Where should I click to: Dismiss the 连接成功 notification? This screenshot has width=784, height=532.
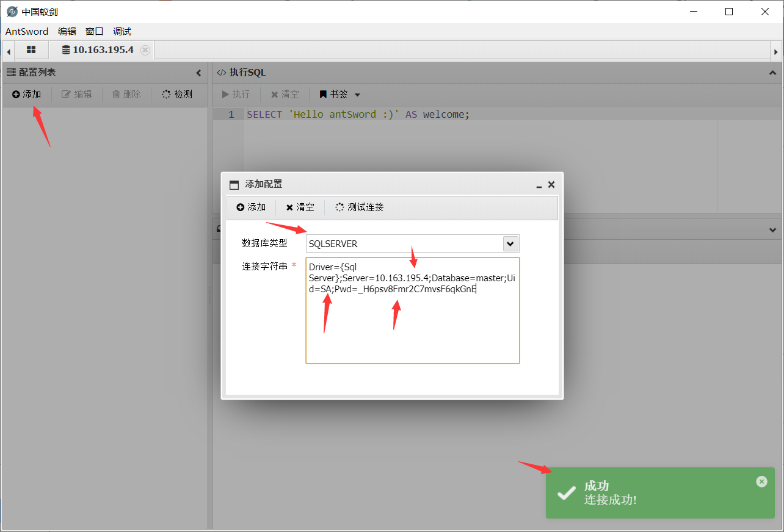coord(761,481)
